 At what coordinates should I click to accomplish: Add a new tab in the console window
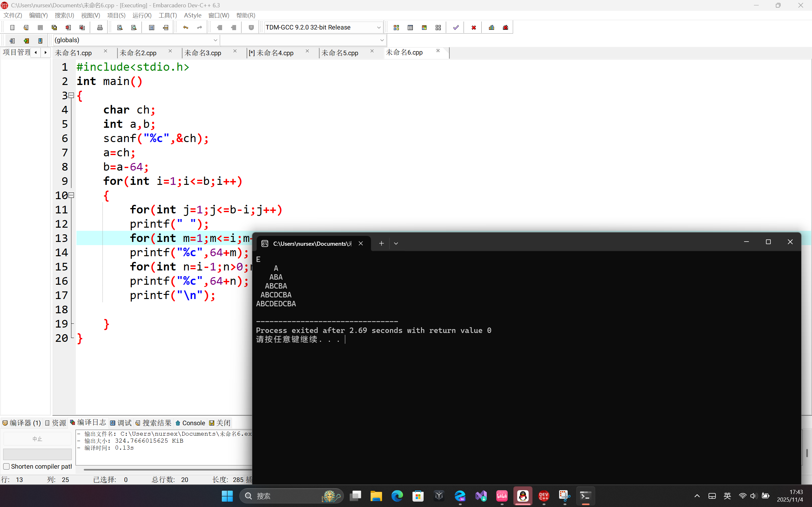click(381, 244)
